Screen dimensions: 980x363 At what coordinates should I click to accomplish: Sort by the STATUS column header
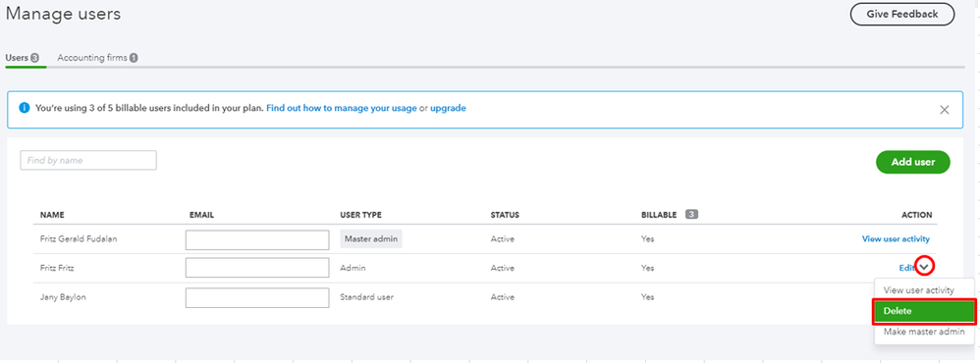[505, 215]
